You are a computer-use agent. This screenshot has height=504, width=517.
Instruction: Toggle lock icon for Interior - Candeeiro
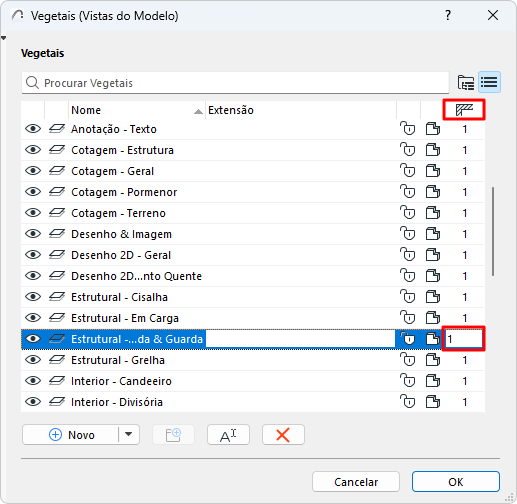click(407, 381)
